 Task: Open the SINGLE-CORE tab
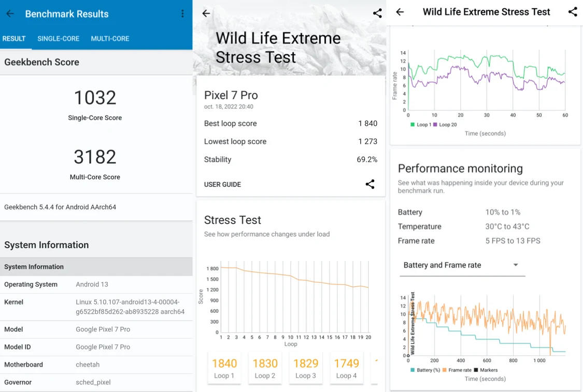tap(59, 39)
